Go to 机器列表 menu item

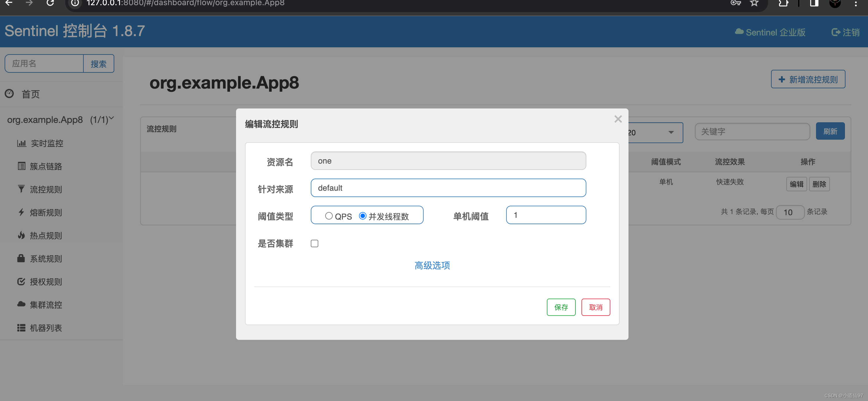click(x=46, y=327)
